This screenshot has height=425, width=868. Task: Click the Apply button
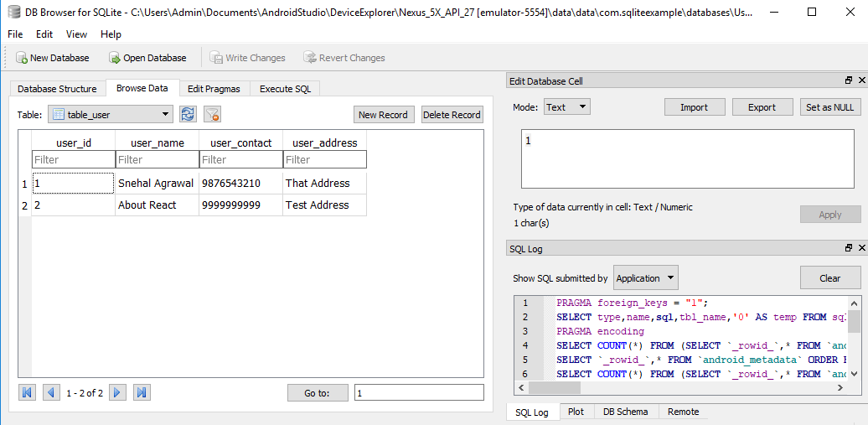point(830,215)
